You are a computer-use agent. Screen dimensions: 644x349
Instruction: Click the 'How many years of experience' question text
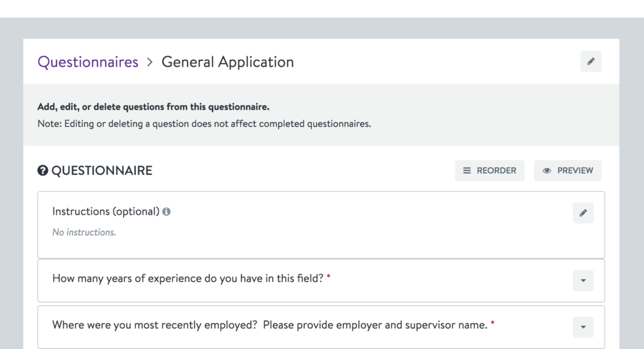click(187, 279)
